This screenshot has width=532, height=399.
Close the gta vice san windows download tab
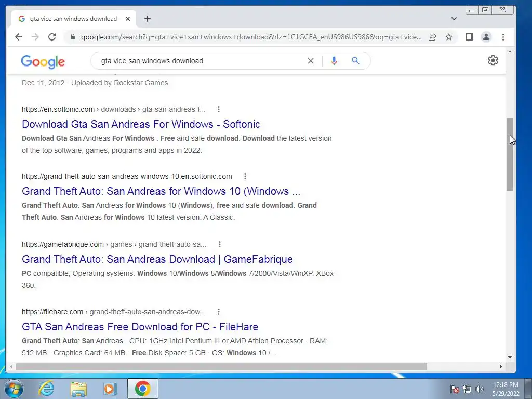pos(128,19)
